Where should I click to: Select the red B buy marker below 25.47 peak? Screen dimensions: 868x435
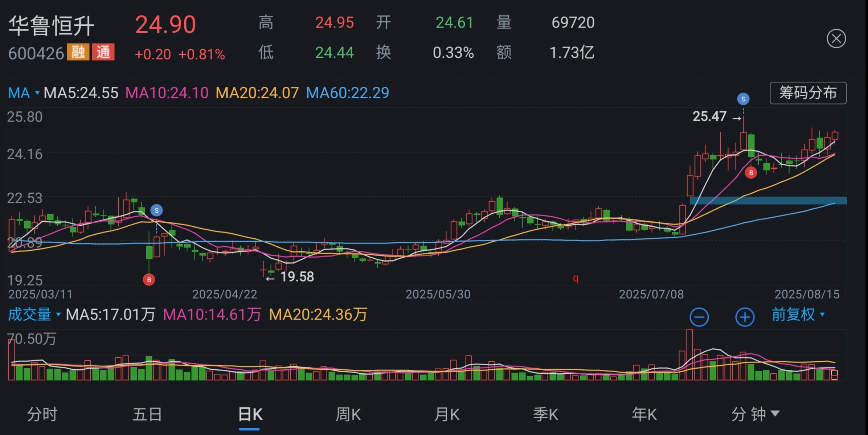coord(751,173)
